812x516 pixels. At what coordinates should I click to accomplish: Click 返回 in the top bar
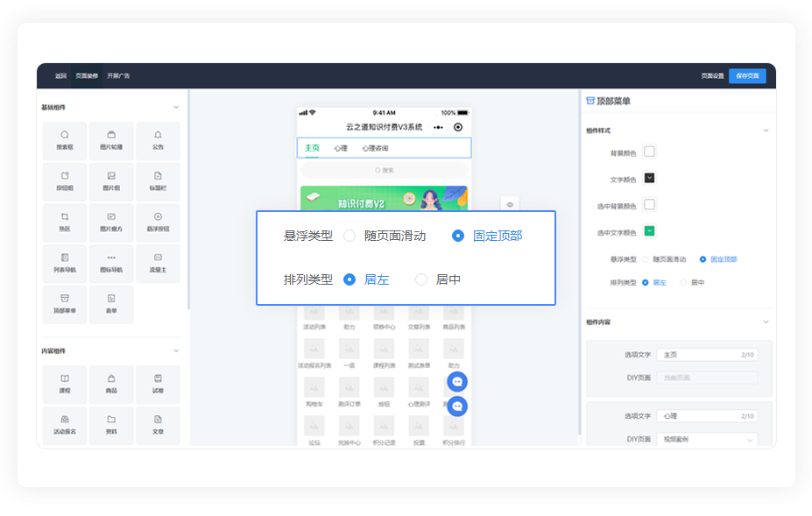(x=61, y=75)
